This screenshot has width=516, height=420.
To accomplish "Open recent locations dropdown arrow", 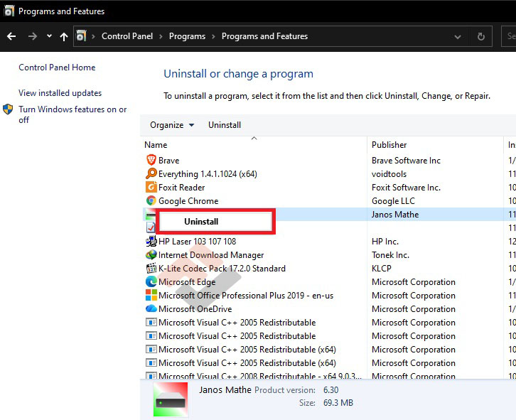I will (x=49, y=36).
